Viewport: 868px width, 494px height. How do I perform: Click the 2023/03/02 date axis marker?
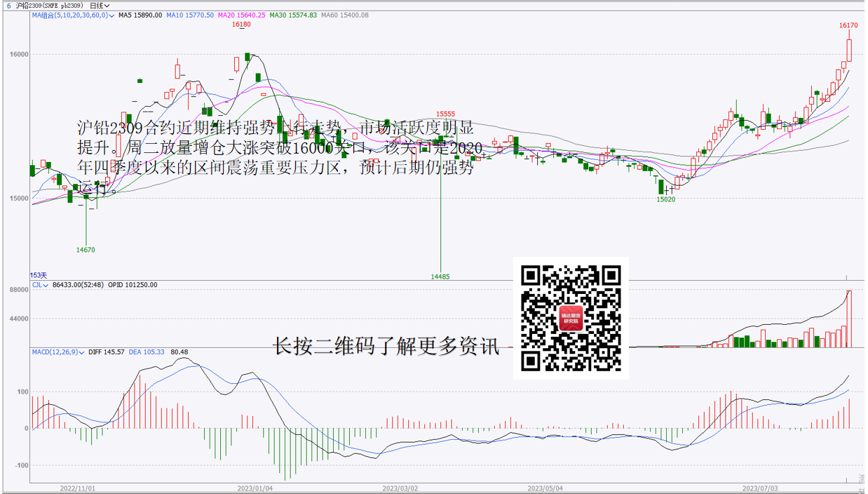coord(400,488)
